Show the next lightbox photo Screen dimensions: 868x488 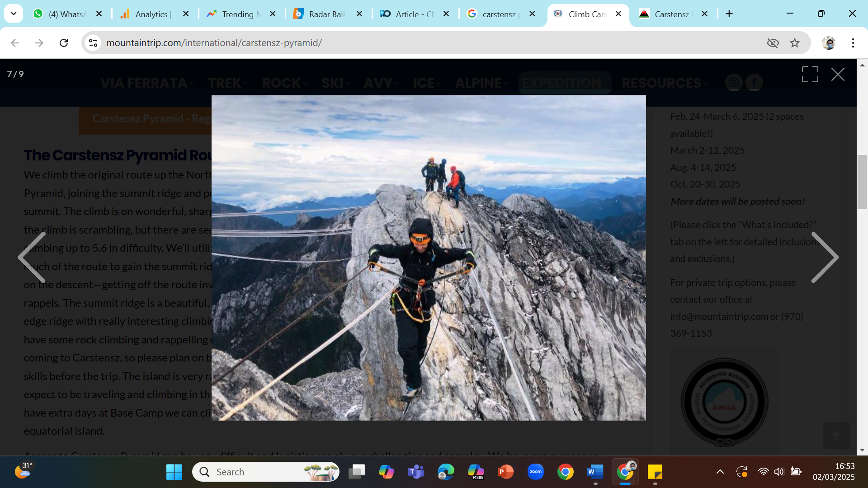[825, 258]
